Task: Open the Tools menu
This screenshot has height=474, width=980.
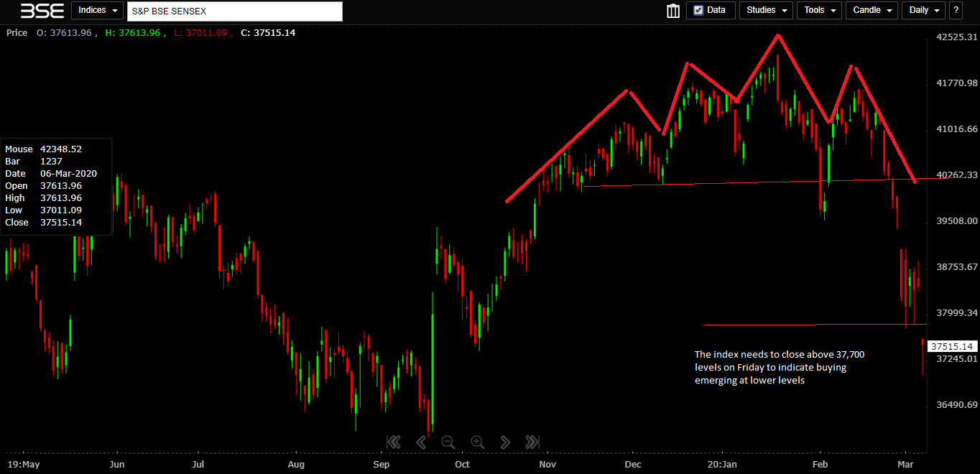Action: pos(820,11)
